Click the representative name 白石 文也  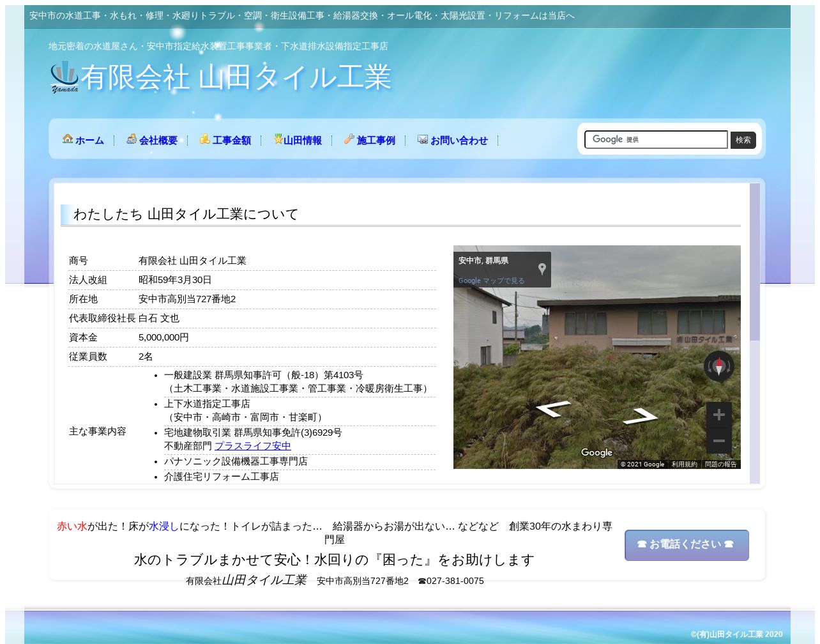[x=159, y=318]
